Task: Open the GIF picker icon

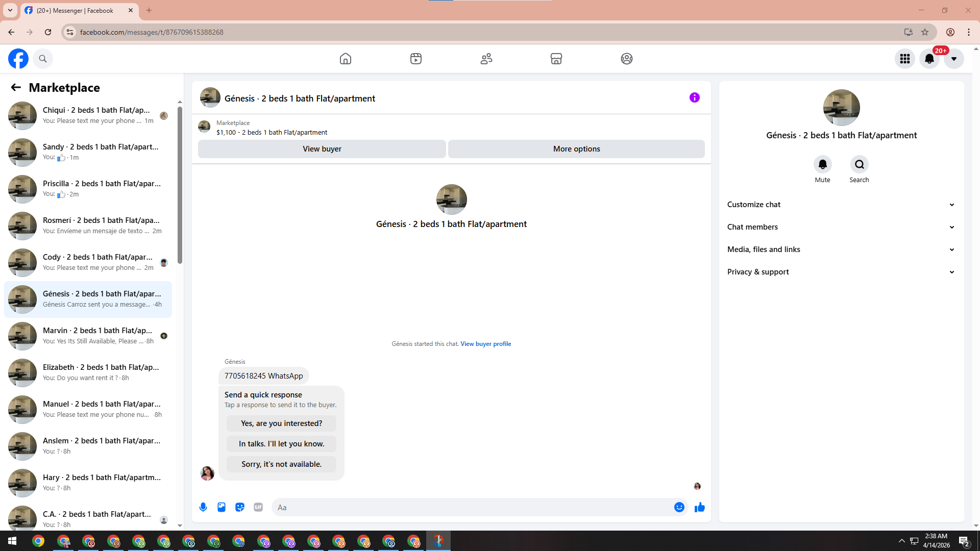Action: pyautogui.click(x=258, y=507)
